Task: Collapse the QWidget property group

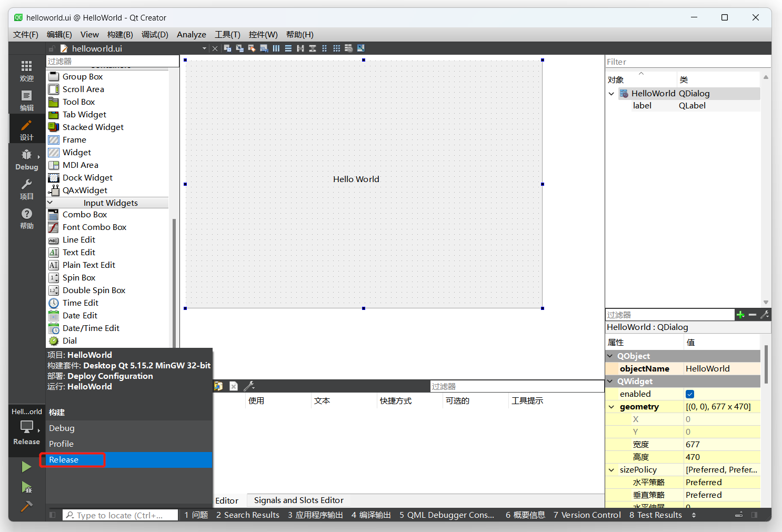Action: 610,382
